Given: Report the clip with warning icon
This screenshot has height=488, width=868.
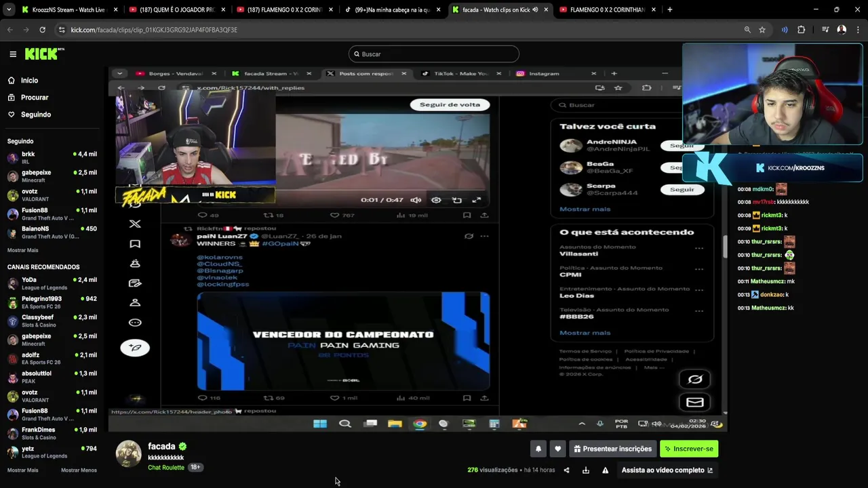Looking at the screenshot, I should click(x=606, y=470).
